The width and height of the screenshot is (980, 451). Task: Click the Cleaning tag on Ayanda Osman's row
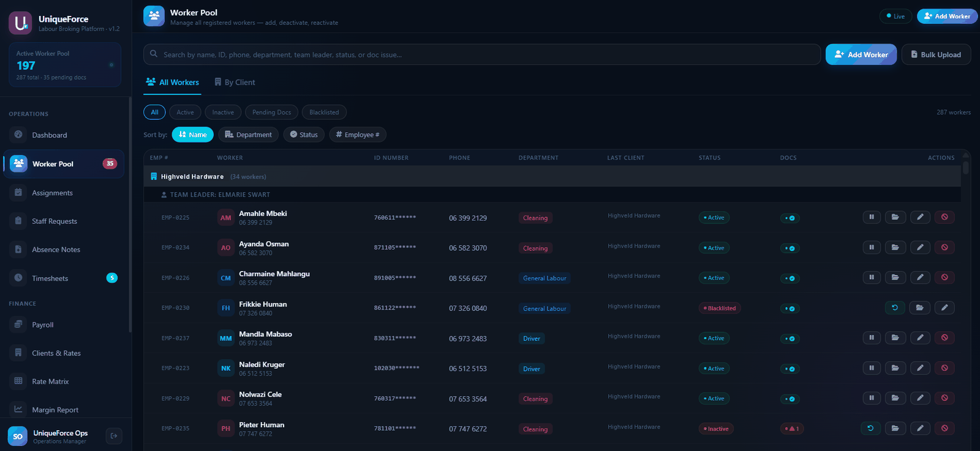coord(535,248)
